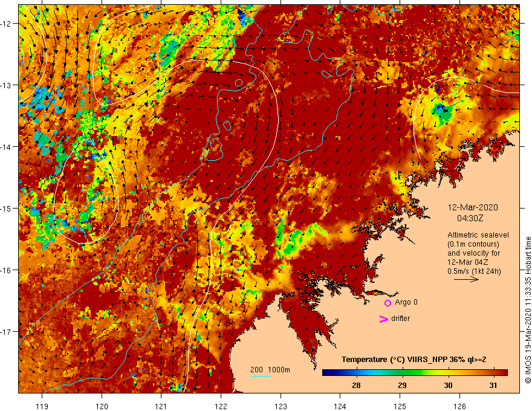Click the '(0.1m contours)' text
The height and width of the screenshot is (411, 532).
pos(473,244)
